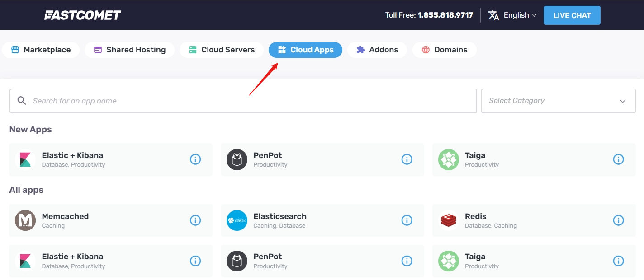The image size is (644, 280).
Task: Click the Taiga logo under All apps
Action: pos(449,261)
